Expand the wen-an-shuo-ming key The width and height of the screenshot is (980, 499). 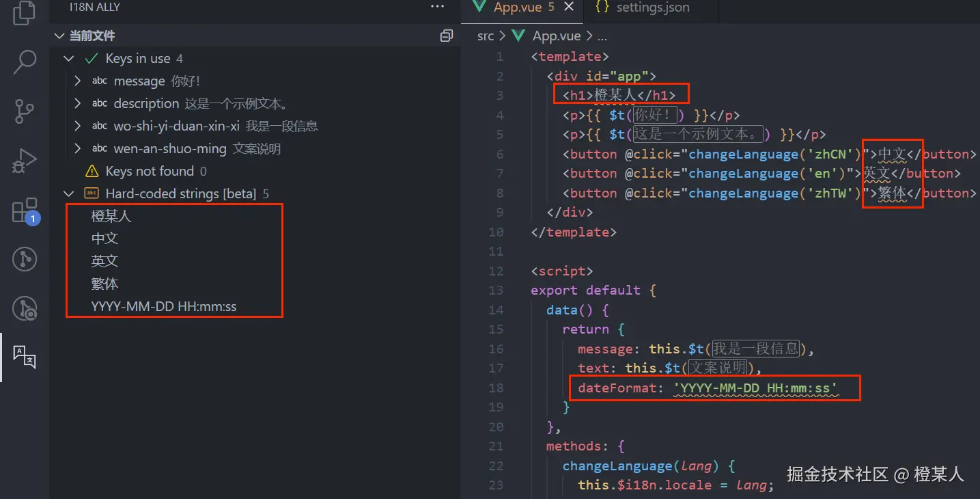point(78,148)
